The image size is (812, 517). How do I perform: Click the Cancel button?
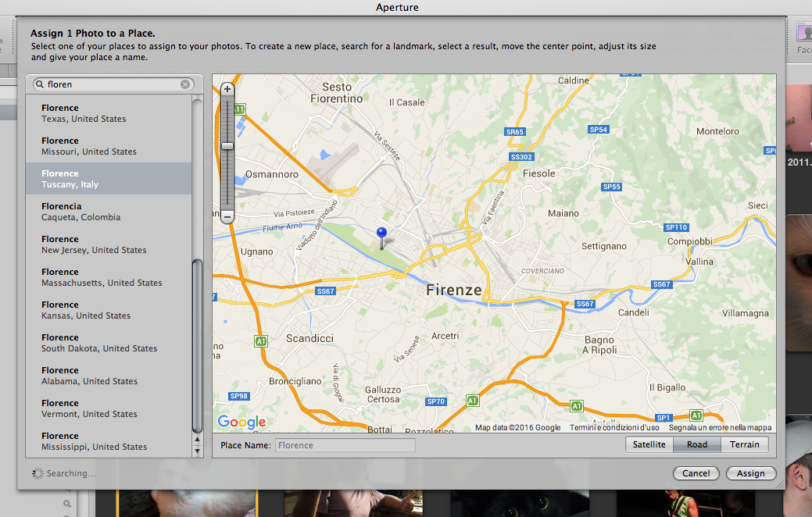(696, 473)
